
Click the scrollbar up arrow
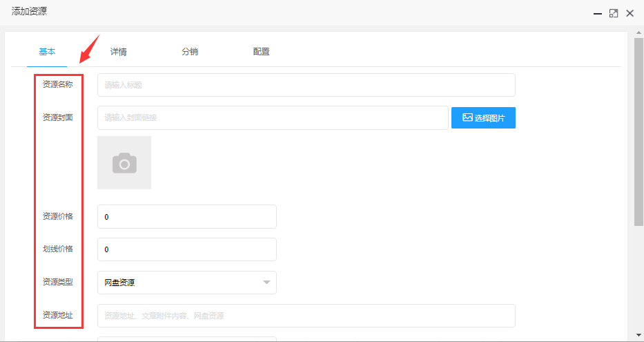pyautogui.click(x=638, y=32)
